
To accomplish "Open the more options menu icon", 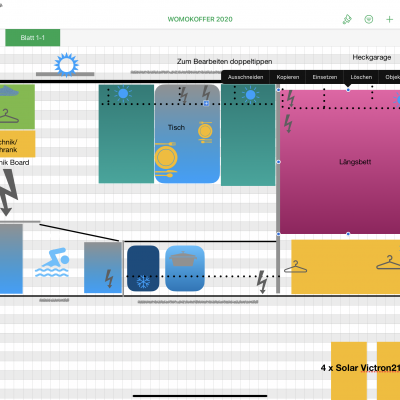I will [x=368, y=19].
